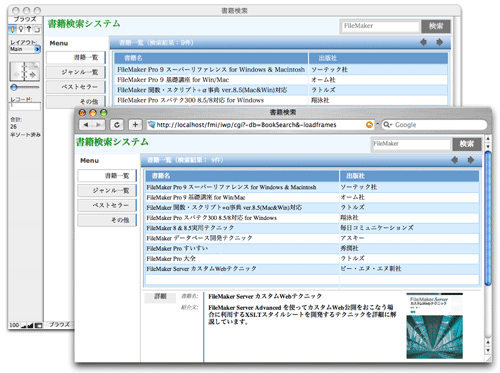Click the orange RSS/snapback icon in address bar

click(369, 125)
